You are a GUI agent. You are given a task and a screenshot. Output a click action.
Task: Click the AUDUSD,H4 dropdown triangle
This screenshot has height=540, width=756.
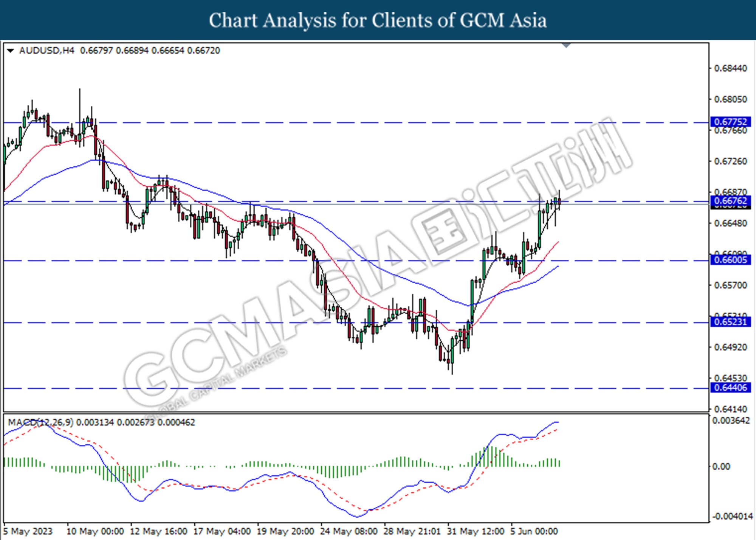[x=10, y=51]
